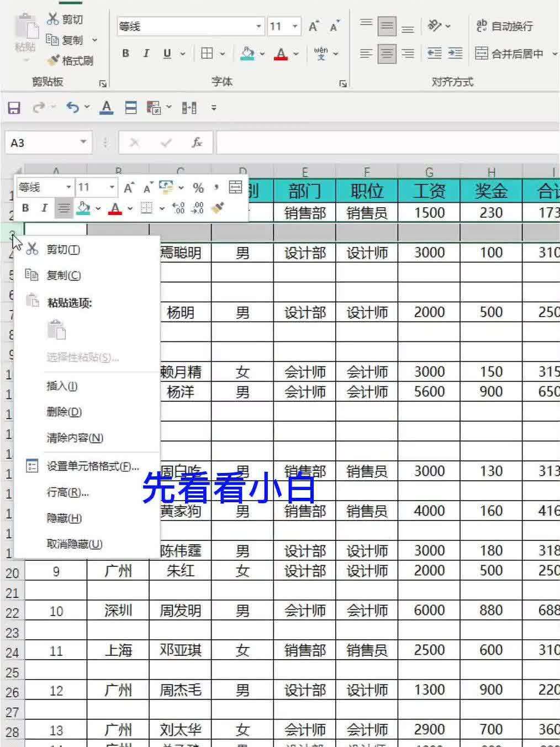Screen dimensions: 560x747
Task: Choose 设置单元格格式 in the context menu
Action: tap(92, 466)
